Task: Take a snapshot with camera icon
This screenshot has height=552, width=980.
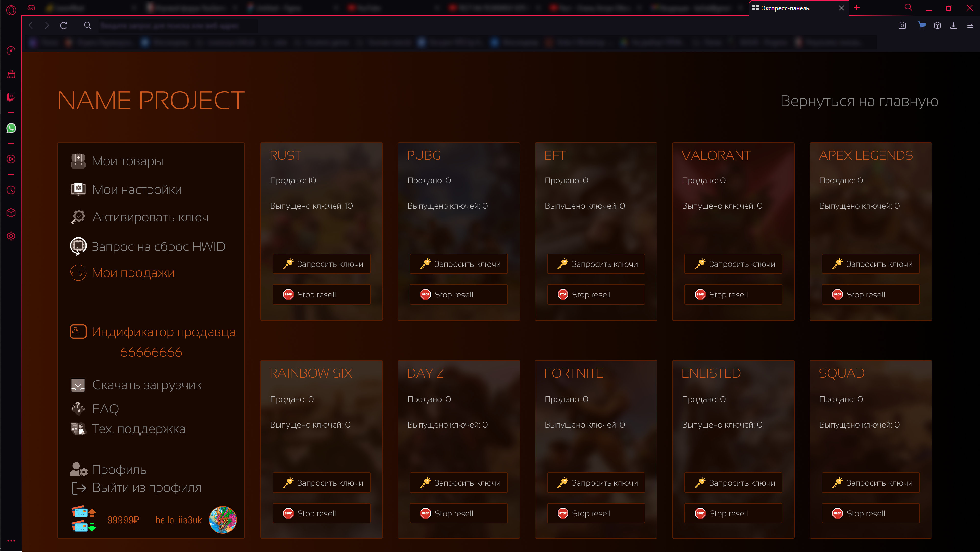Action: 902,26
